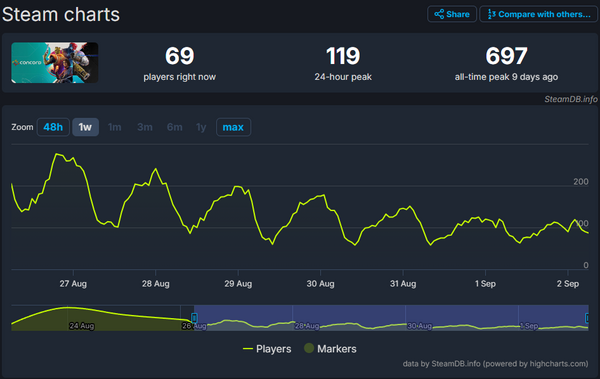
Task: Click the 1 Sep axis label
Action: 485,284
